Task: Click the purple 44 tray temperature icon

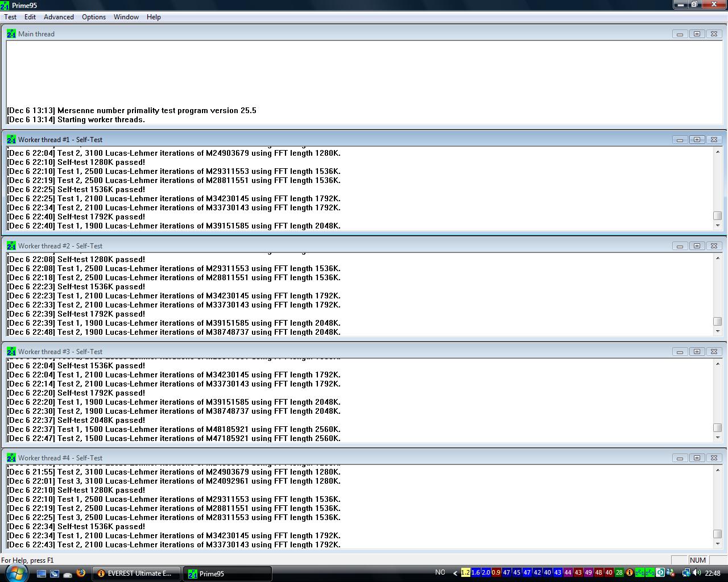Action: tap(568, 572)
